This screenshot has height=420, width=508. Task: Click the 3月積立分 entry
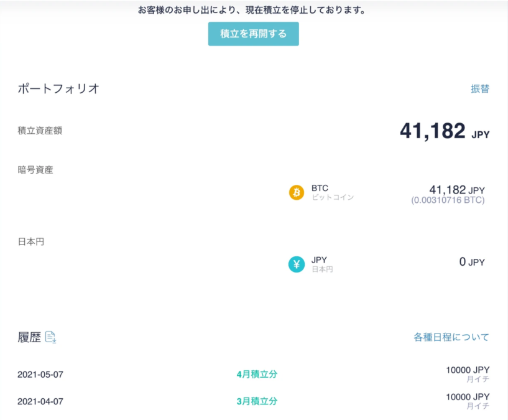[x=257, y=401]
